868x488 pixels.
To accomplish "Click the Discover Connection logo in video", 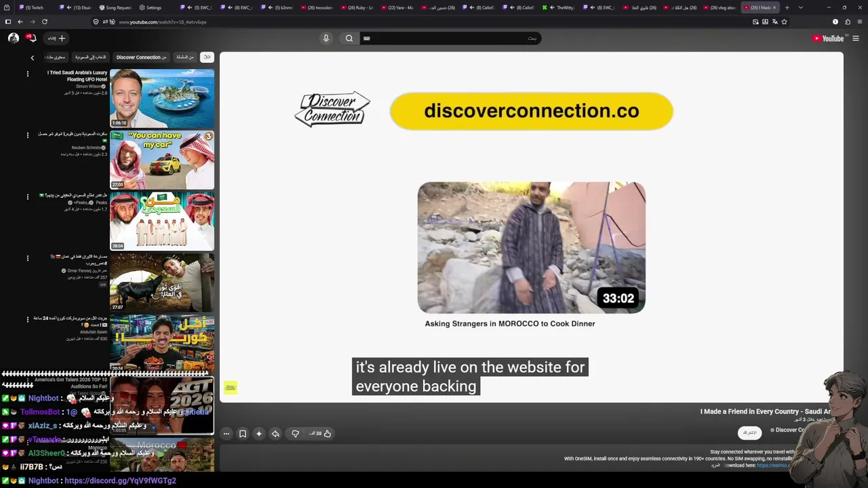I will 332,109.
